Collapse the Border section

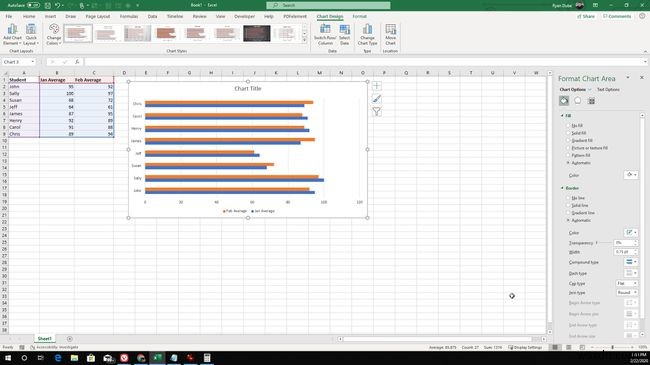[563, 188]
